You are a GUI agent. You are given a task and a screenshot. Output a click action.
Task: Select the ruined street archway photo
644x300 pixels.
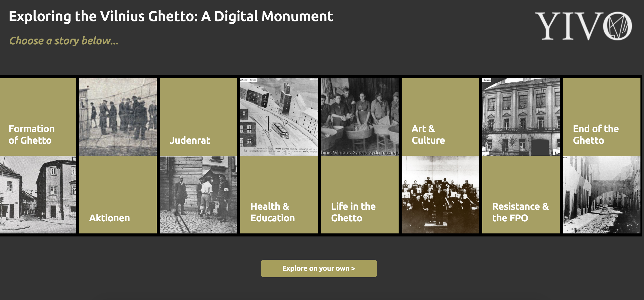[601, 195]
